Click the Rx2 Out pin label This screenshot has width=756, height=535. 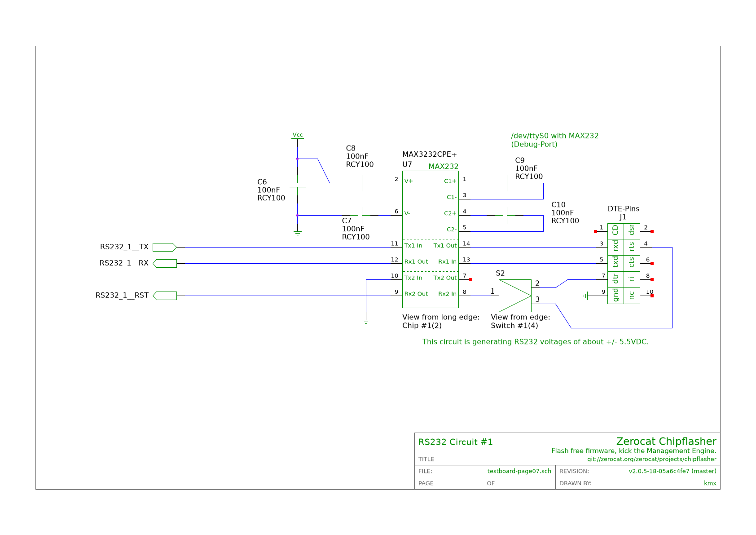tap(416, 294)
